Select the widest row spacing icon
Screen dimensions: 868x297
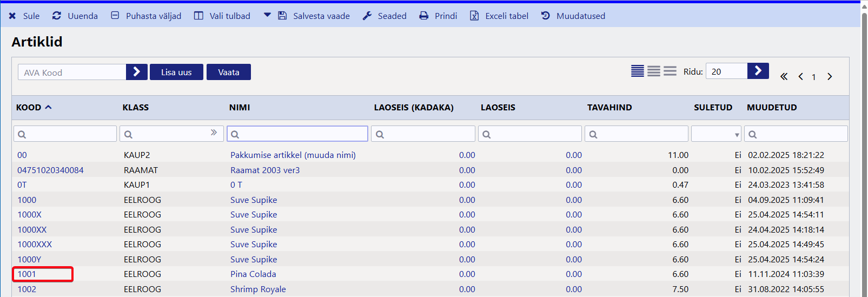click(670, 71)
